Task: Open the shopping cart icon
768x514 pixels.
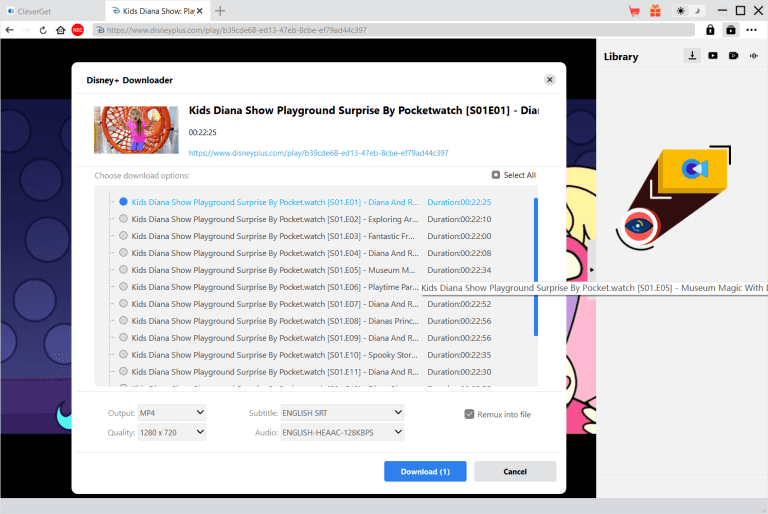Action: pos(634,11)
